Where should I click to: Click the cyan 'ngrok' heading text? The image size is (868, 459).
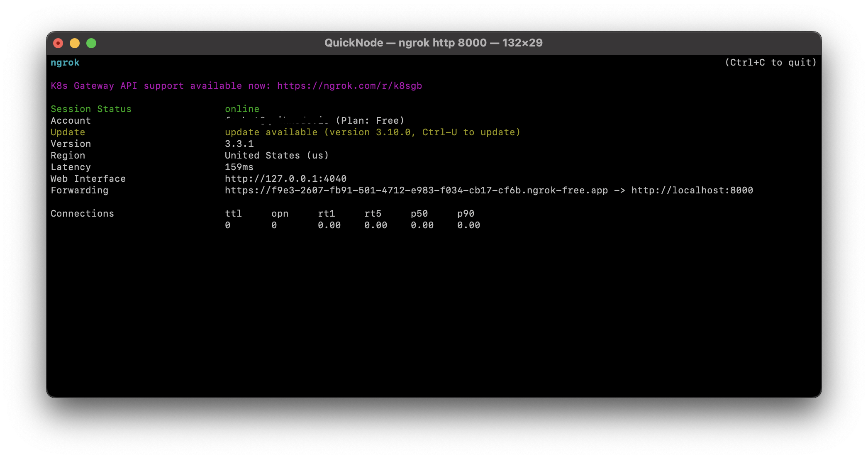point(65,63)
